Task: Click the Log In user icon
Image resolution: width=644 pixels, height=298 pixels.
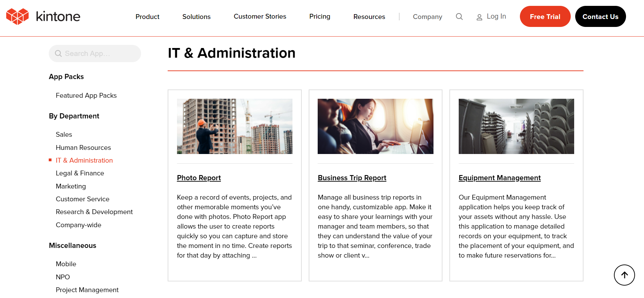Action: coord(479,17)
